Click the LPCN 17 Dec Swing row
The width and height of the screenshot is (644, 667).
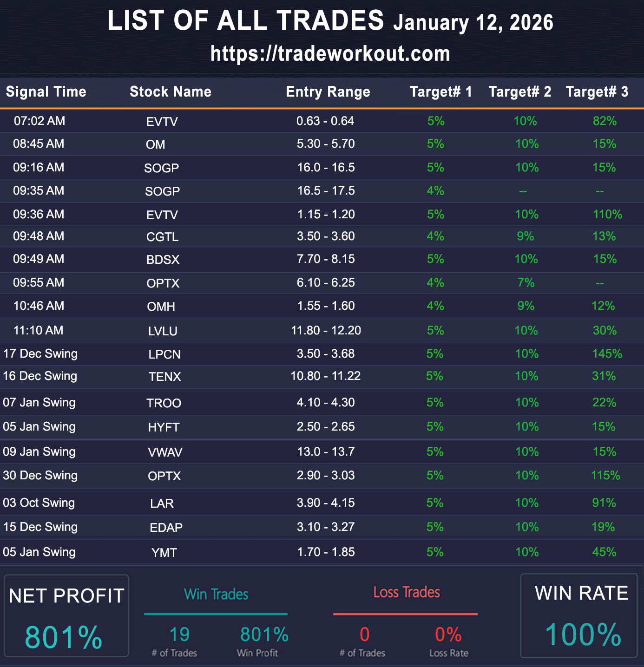[x=164, y=354]
